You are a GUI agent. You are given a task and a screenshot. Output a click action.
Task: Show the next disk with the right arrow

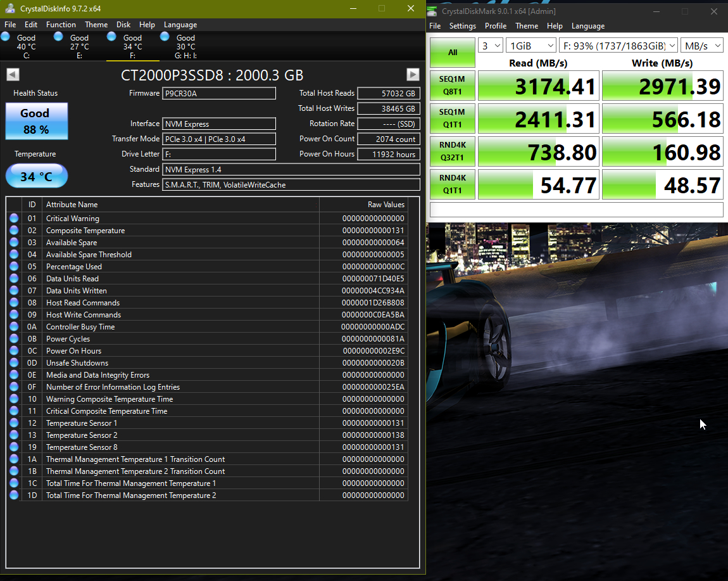[413, 74]
